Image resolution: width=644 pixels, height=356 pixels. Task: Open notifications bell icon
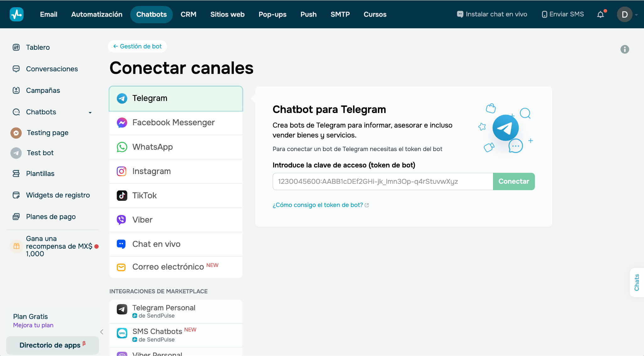(601, 14)
